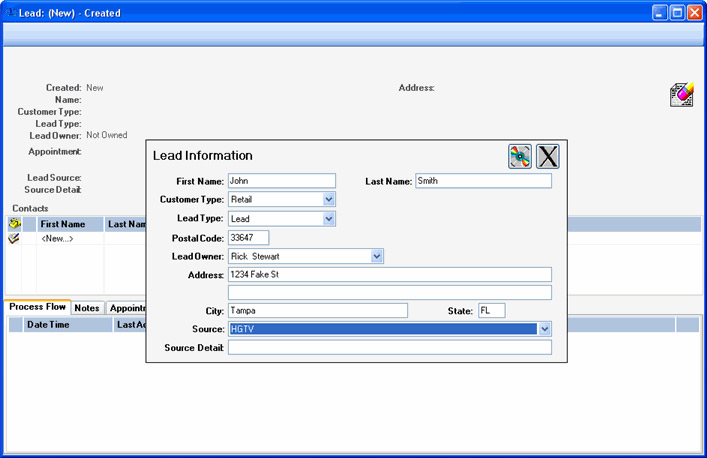The image size is (707, 458).
Task: Click the pencil icon beside <New...> contact
Action: 14,238
